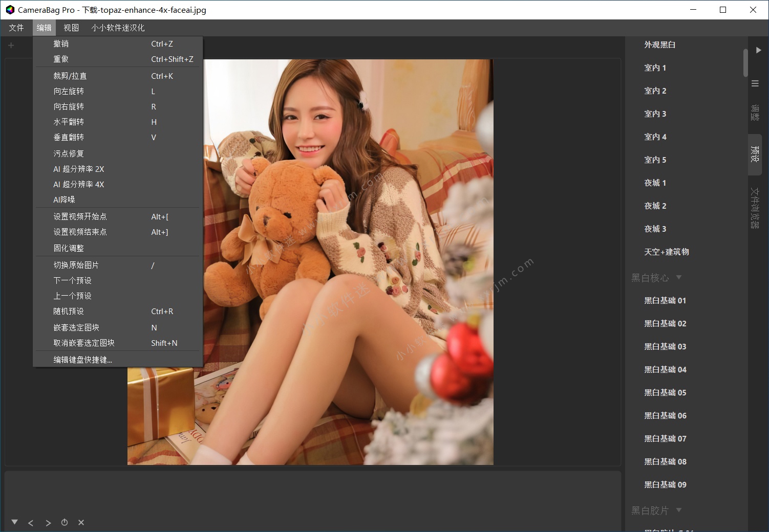Click the preset list vertical scrollbar
The image size is (769, 532).
745,62
